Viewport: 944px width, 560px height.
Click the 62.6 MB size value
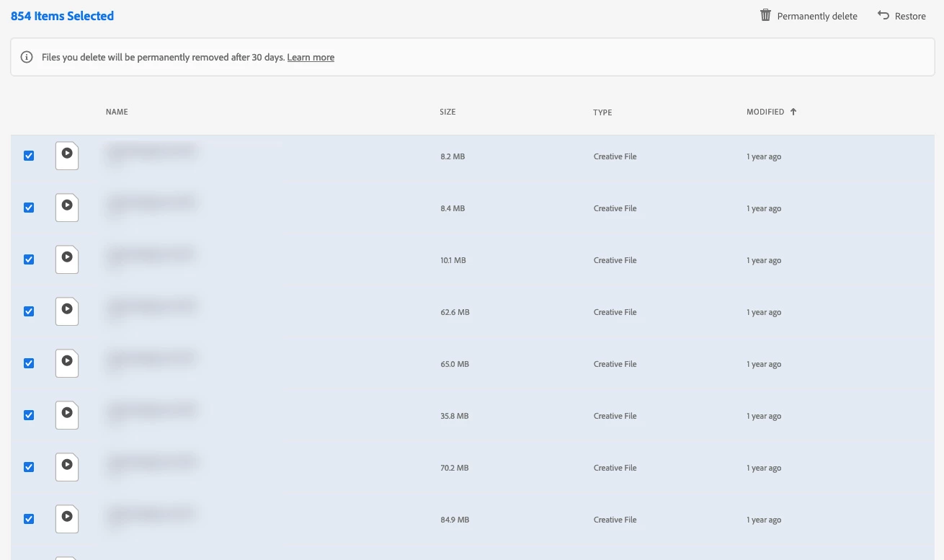click(455, 312)
